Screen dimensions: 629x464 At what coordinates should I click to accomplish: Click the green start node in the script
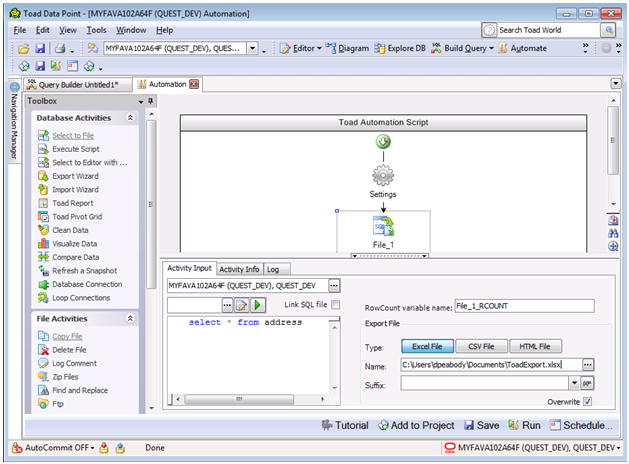pyautogui.click(x=383, y=142)
